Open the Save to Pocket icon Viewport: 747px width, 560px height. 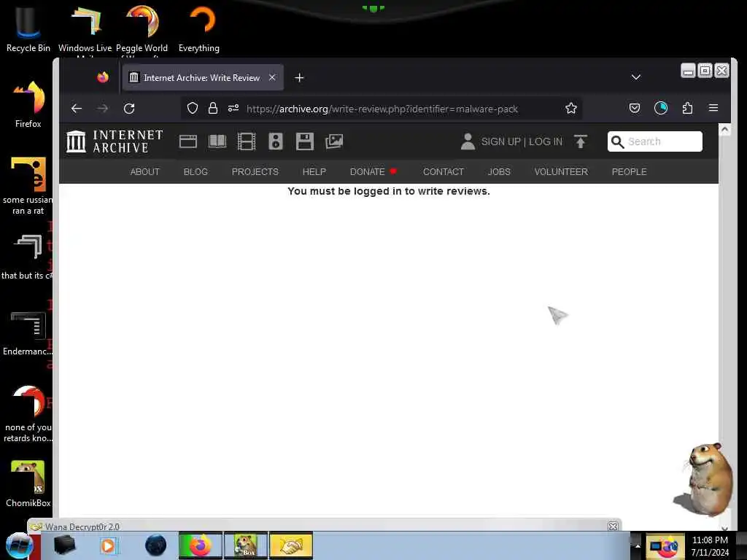(x=635, y=109)
